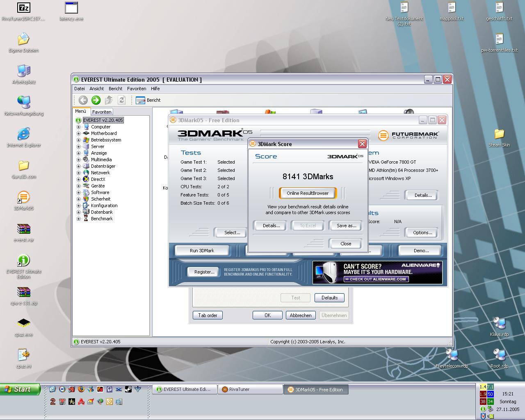
Task: Click the green forward arrow in EVEREST
Action: (96, 100)
